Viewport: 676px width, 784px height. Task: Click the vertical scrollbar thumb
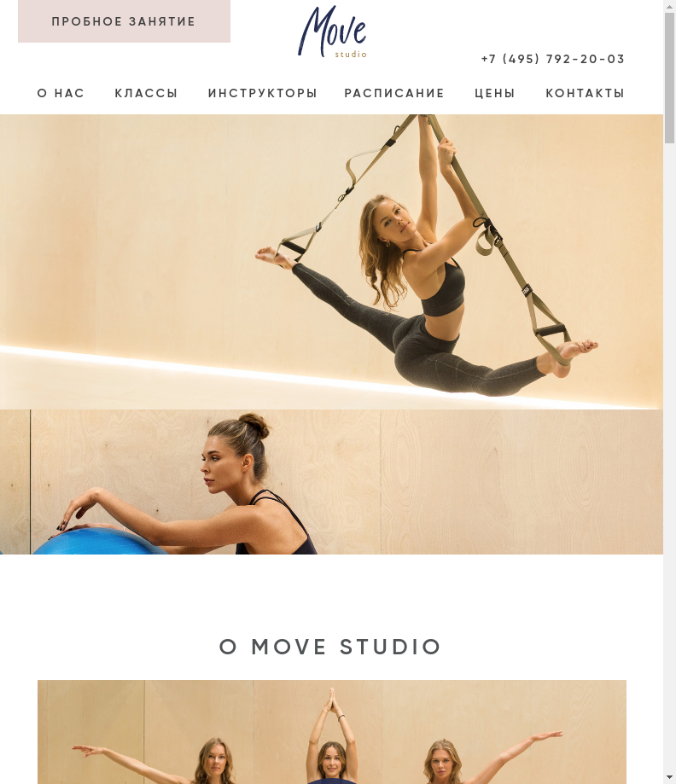coord(669,78)
